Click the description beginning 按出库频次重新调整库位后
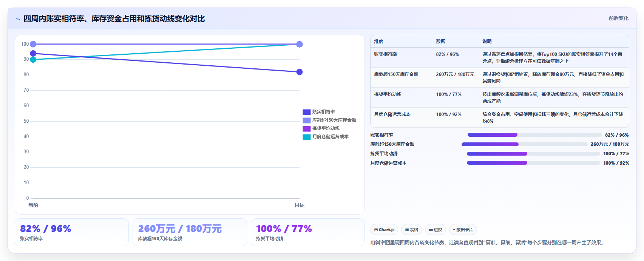Screen dimensions: 644x261 [553, 98]
